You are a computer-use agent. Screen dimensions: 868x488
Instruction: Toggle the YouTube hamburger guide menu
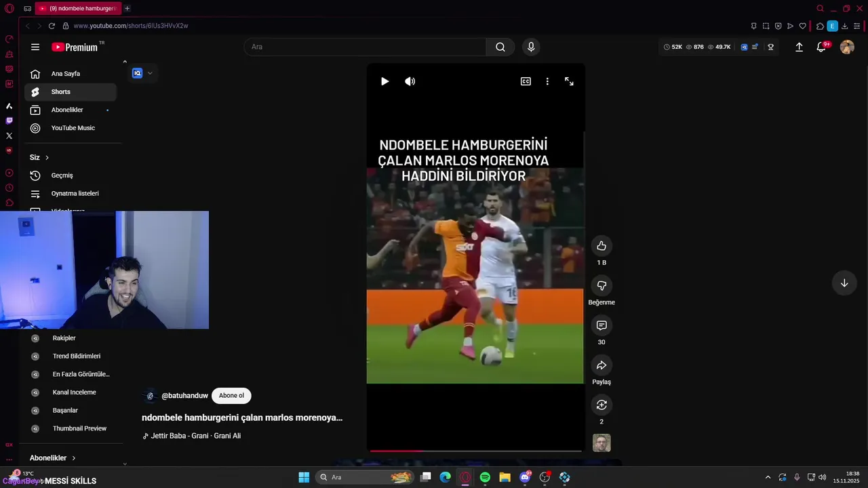(x=35, y=47)
